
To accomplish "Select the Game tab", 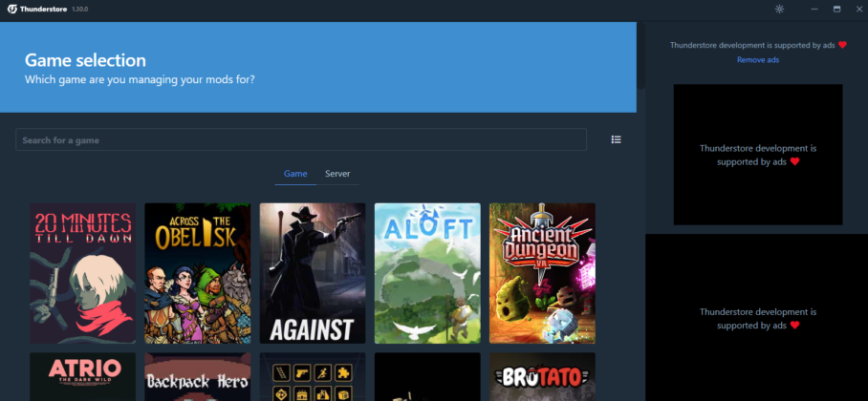I will coord(295,174).
